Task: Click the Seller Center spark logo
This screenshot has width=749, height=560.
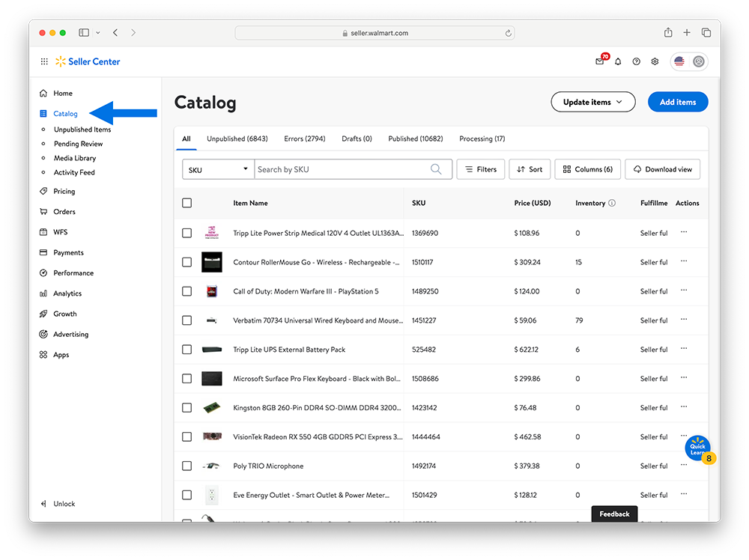Action: (60, 61)
